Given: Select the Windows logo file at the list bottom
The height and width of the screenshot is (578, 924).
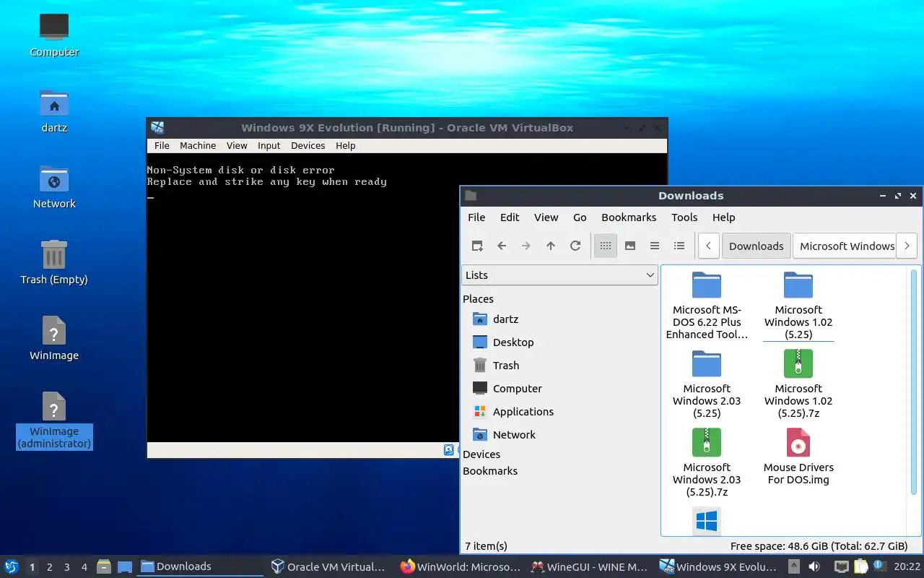Looking at the screenshot, I should [707, 521].
